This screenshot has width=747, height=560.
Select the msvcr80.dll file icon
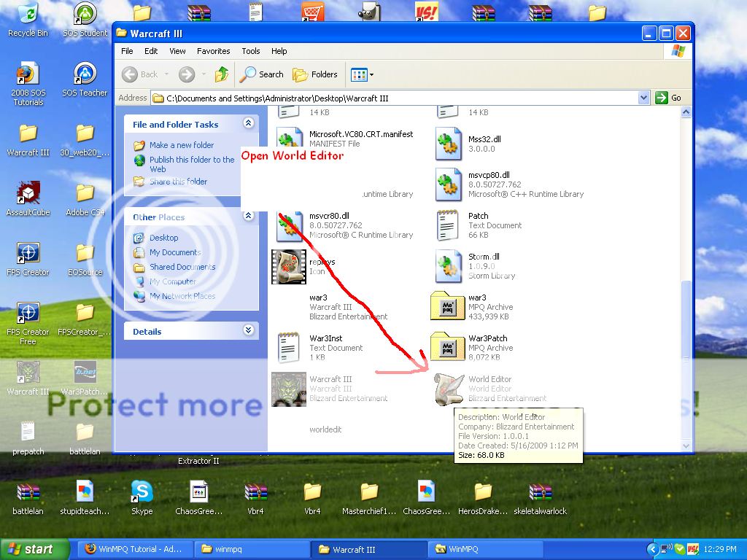[289, 226]
